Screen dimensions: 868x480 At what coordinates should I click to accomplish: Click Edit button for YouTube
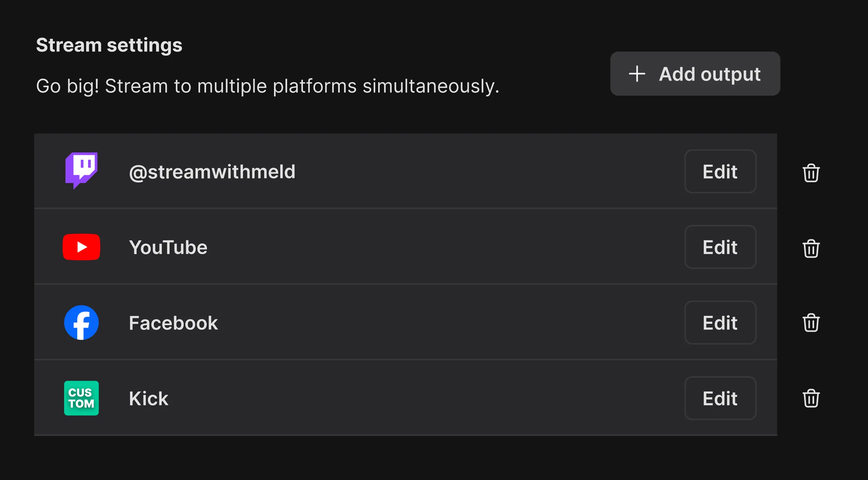[x=720, y=247]
